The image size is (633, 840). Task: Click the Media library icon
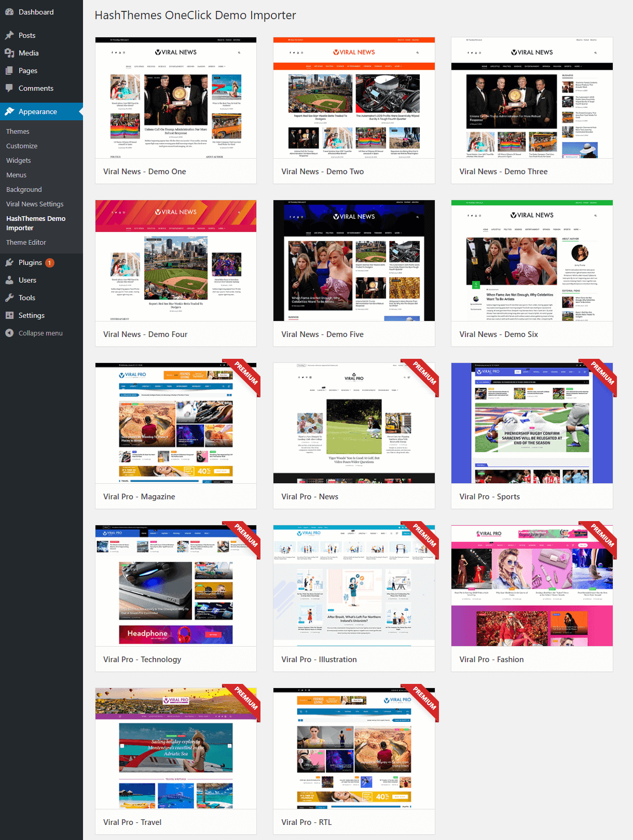tap(9, 53)
